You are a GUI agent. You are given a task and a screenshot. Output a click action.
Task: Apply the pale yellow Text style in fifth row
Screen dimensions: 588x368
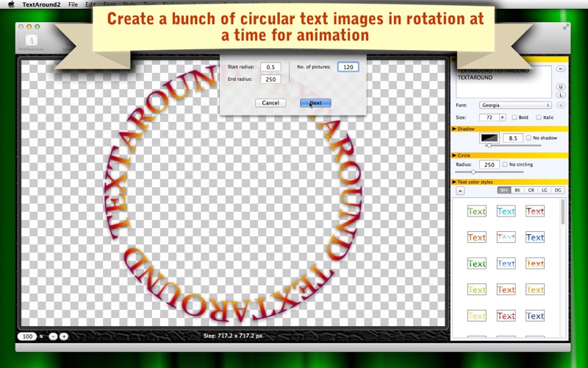tap(476, 316)
